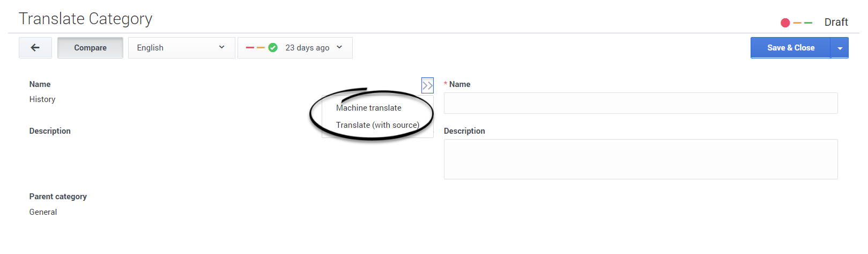Click the Draft status label

pos(836,22)
